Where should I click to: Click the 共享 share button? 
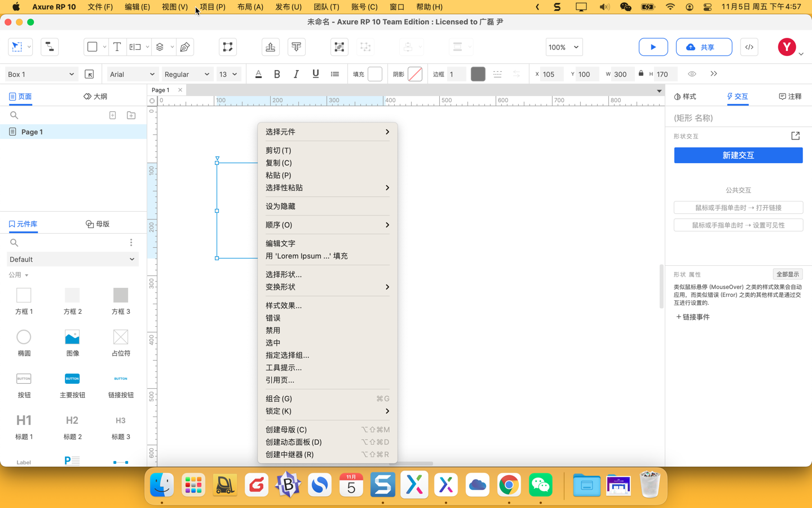click(x=704, y=47)
